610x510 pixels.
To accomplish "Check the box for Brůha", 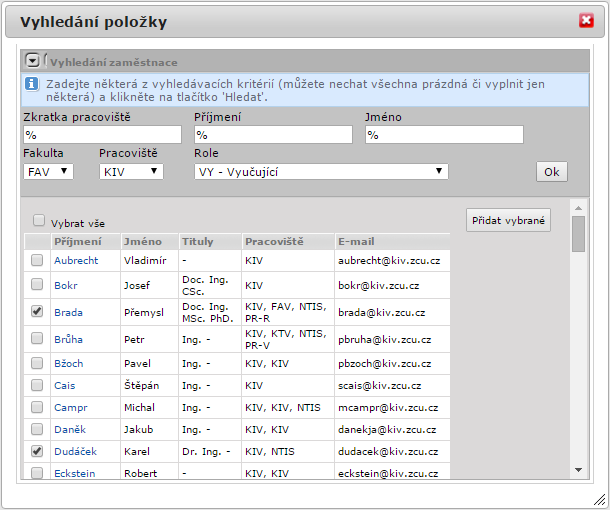I will click(x=37, y=338).
